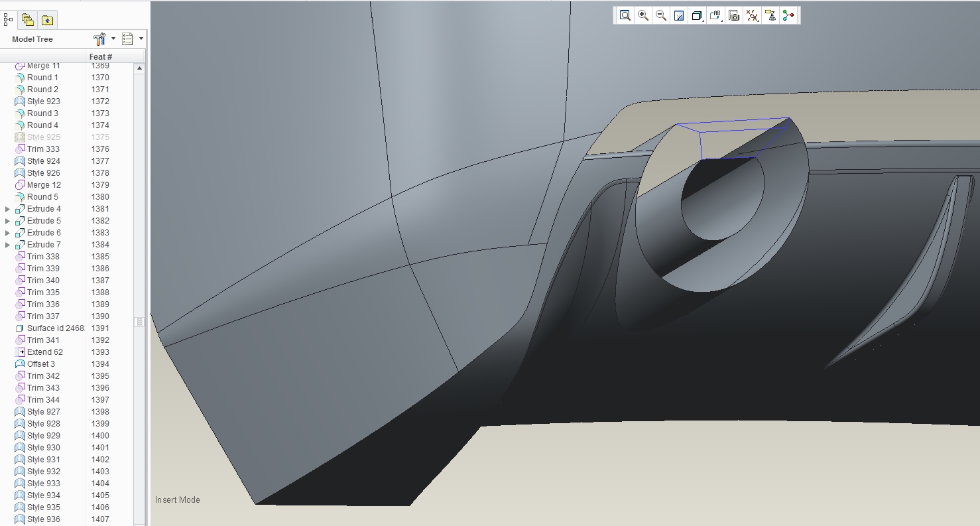Click the Round 4 feature icon
This screenshot has width=980, height=526.
pos(20,125)
